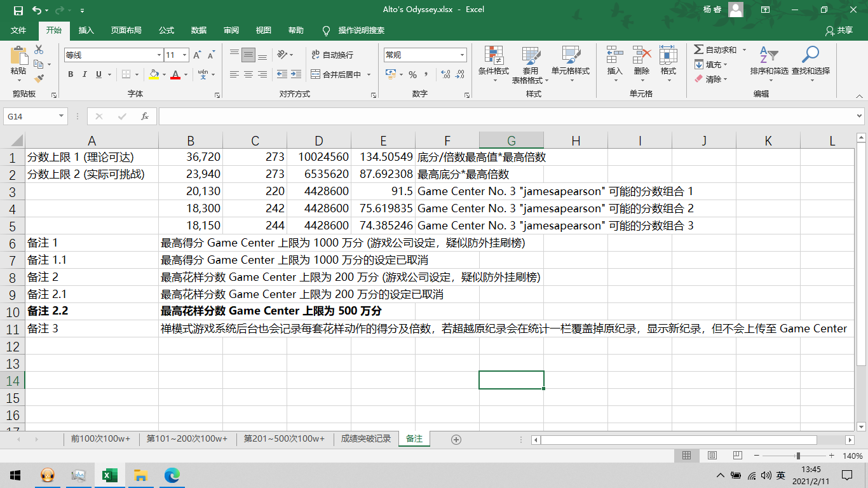This screenshot has height=488, width=868.
Task: Open the 成绩突破记录 sheet tab
Action: 365,438
